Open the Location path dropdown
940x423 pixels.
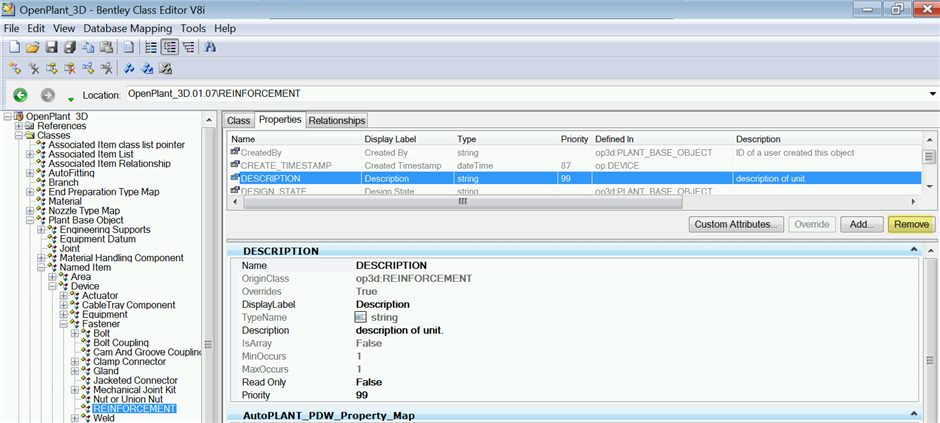[932, 94]
